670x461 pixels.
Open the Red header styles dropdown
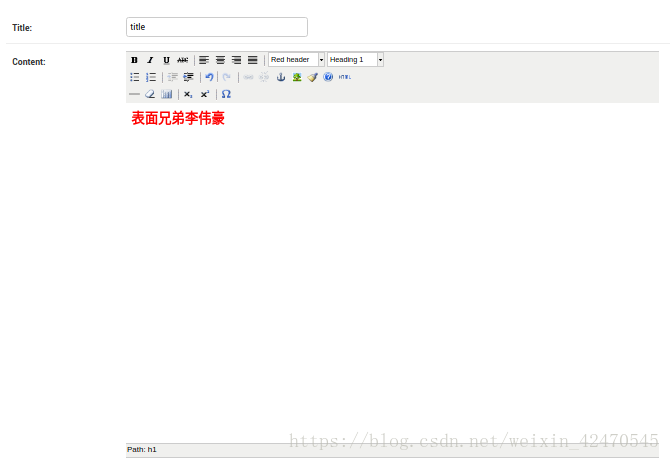(x=297, y=59)
